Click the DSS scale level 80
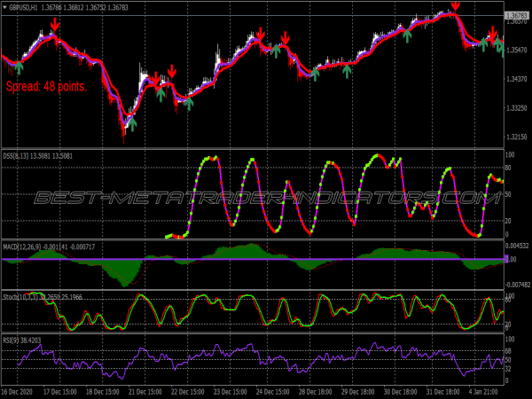Screen dimensions: 532x399 [x=508, y=168]
